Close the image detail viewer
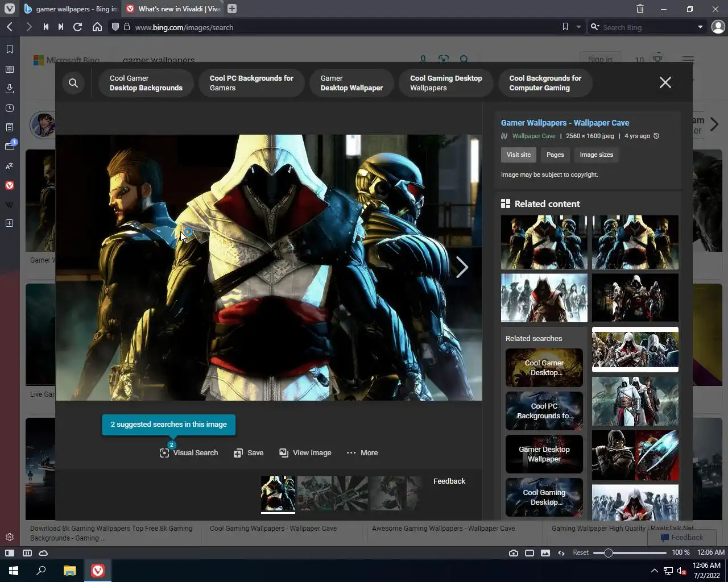The height and width of the screenshot is (582, 728). tap(665, 82)
